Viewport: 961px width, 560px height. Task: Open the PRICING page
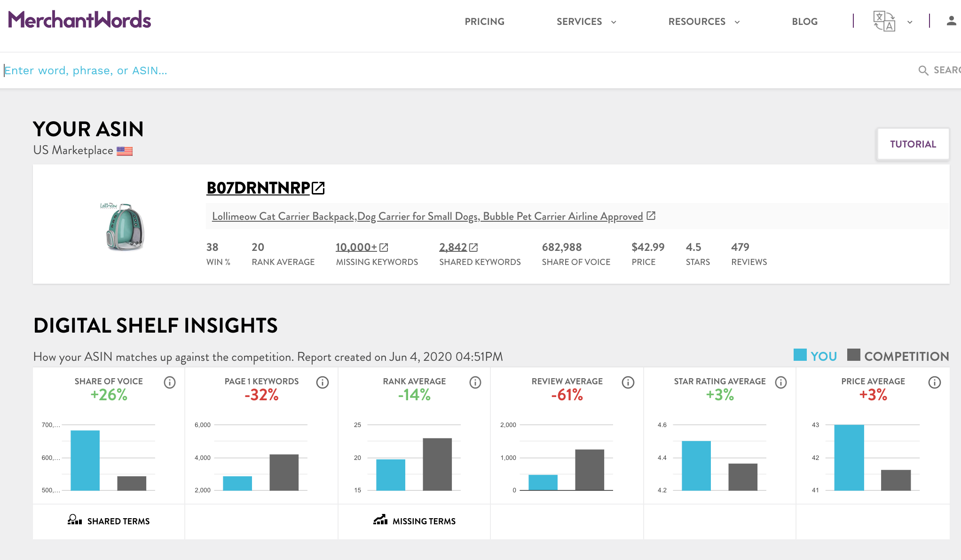click(484, 22)
